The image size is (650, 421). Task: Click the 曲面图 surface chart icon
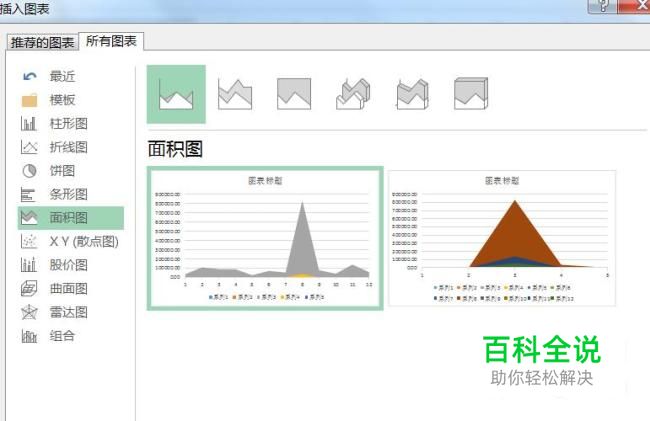click(x=29, y=288)
